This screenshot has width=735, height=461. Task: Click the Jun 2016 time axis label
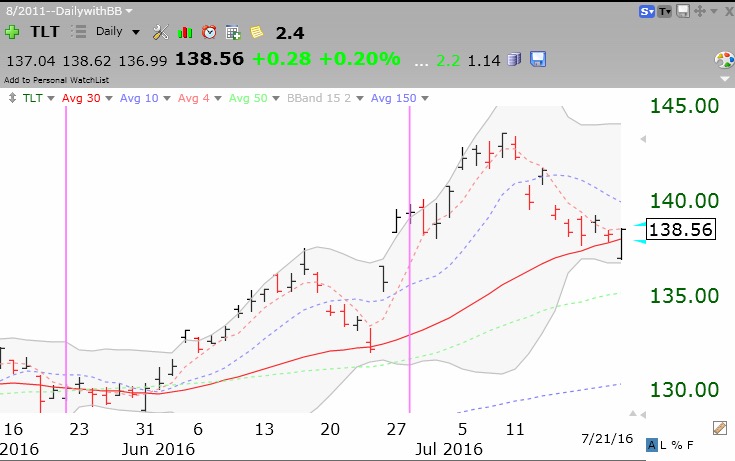pyautogui.click(x=158, y=449)
